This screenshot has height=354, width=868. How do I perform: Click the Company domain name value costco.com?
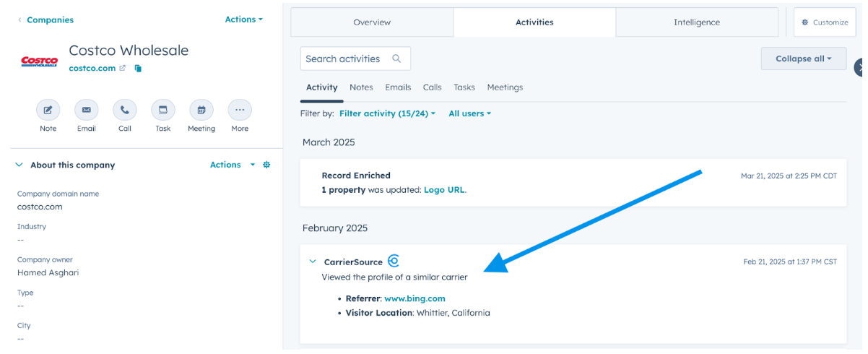pyautogui.click(x=40, y=207)
